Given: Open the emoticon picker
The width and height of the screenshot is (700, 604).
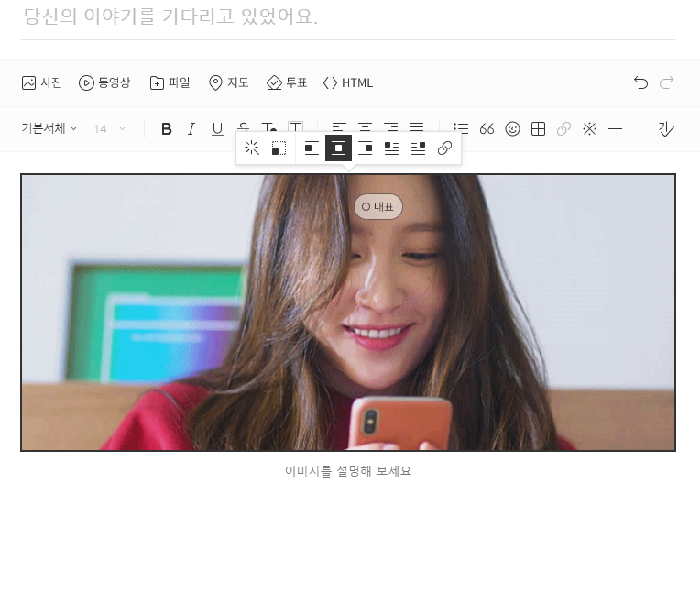Looking at the screenshot, I should pos(512,129).
